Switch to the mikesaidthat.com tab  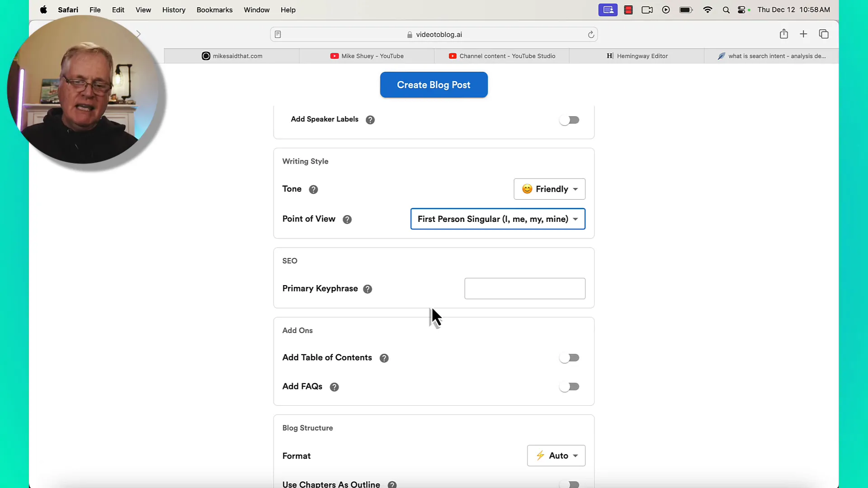coord(231,56)
